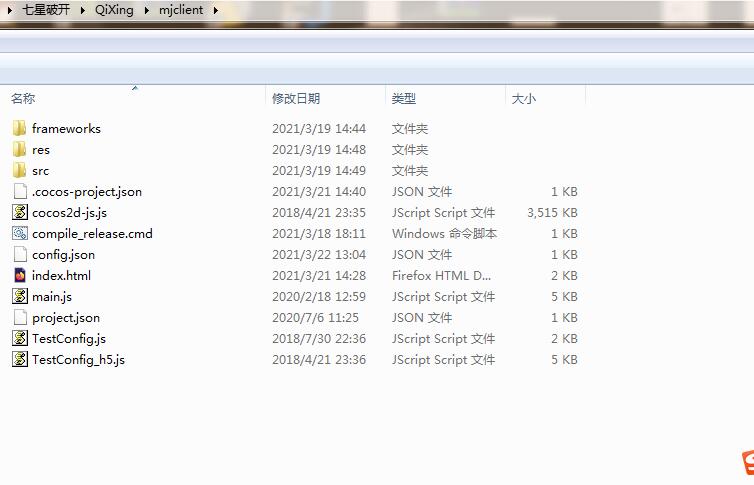Screen dimensions: 754x485
Task: Select file name TestConfig.js
Action: (69, 338)
